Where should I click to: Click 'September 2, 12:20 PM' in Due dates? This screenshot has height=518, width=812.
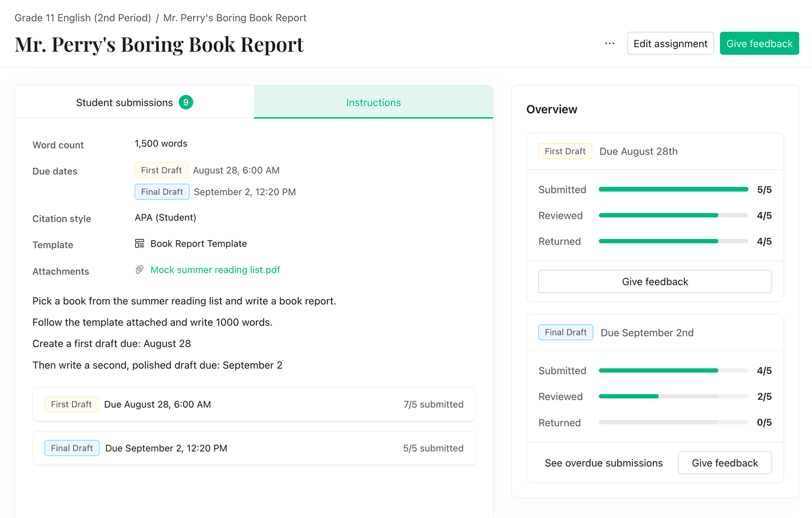pos(245,192)
